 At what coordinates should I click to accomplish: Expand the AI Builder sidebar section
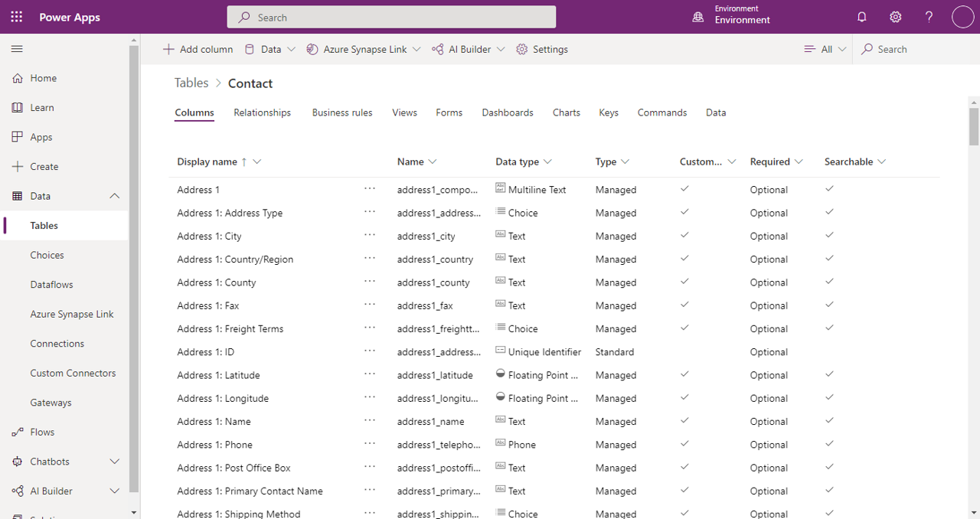point(115,491)
